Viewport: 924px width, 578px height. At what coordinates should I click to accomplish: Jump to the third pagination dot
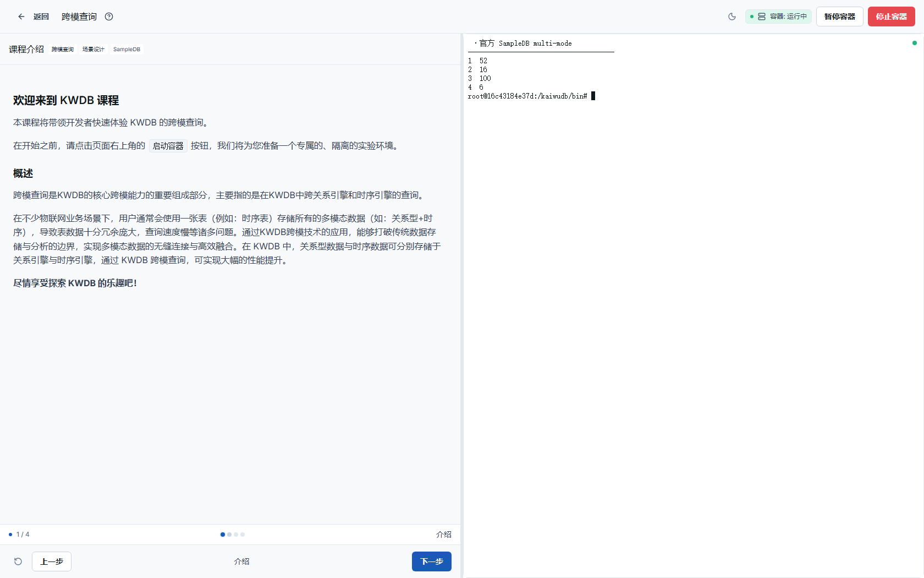click(x=236, y=535)
